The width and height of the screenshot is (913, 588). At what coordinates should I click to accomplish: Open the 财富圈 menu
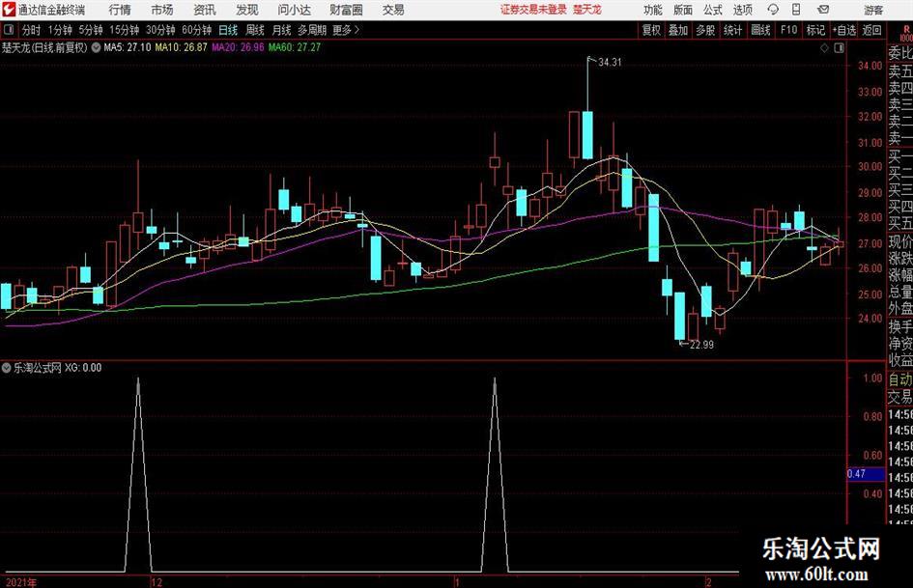(x=346, y=10)
